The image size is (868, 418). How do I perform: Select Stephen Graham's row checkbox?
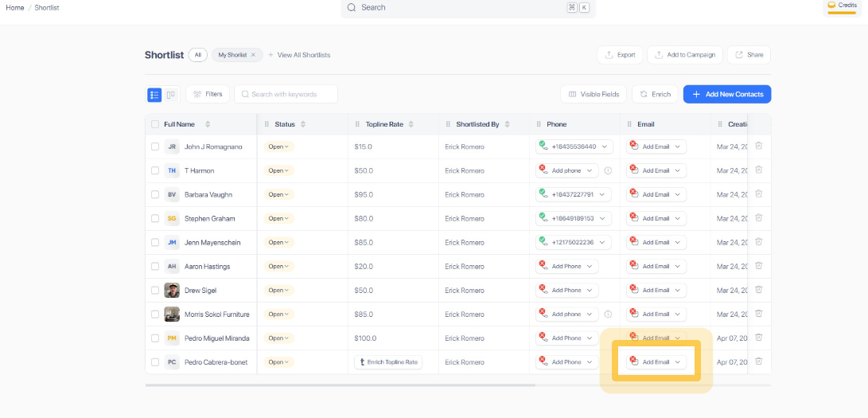point(155,218)
